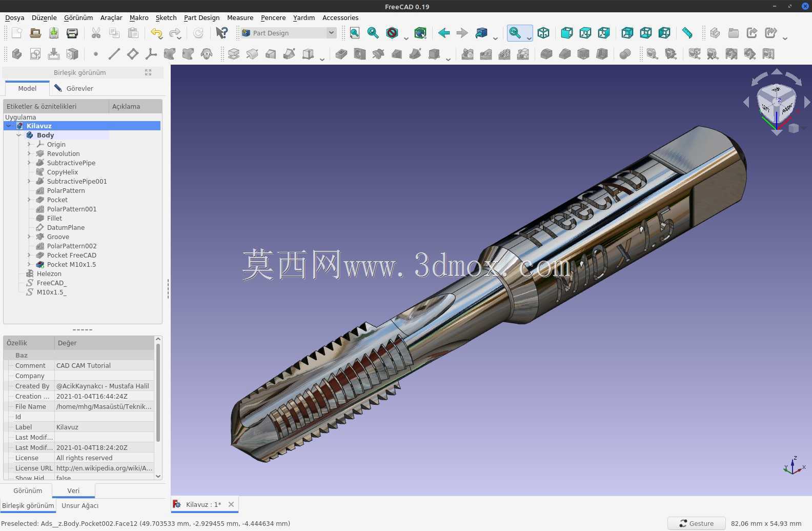Switch to the Unsur Ağacı tab
Viewport: 812px width, 531px height.
tap(80, 505)
